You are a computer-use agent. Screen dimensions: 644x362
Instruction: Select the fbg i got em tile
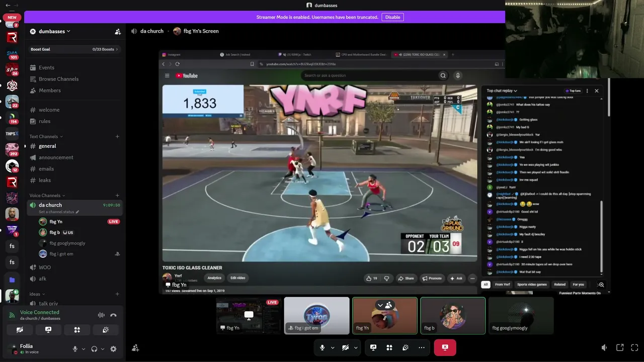pyautogui.click(x=316, y=316)
